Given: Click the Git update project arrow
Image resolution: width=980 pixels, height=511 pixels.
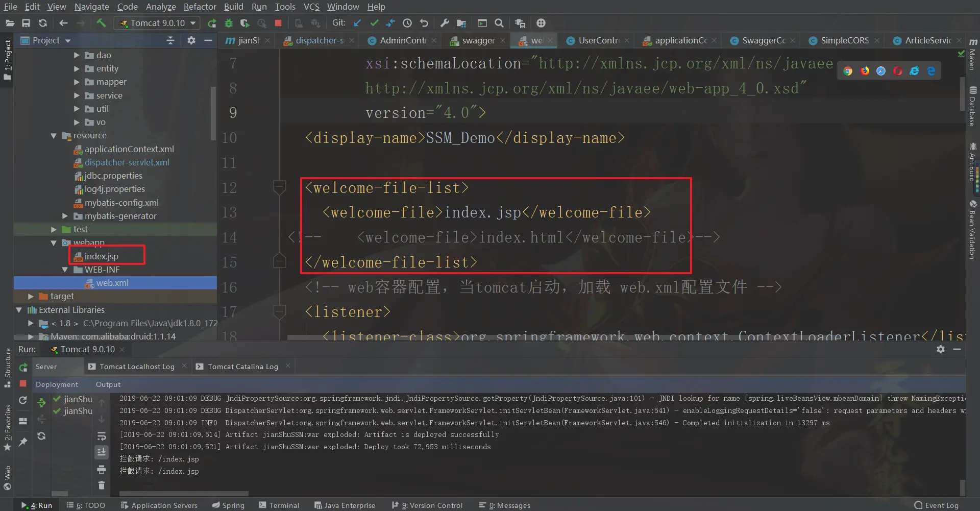Looking at the screenshot, I should 357,23.
